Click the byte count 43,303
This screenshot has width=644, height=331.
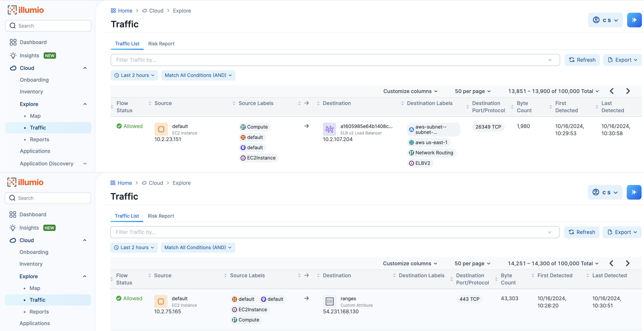[x=510, y=299]
